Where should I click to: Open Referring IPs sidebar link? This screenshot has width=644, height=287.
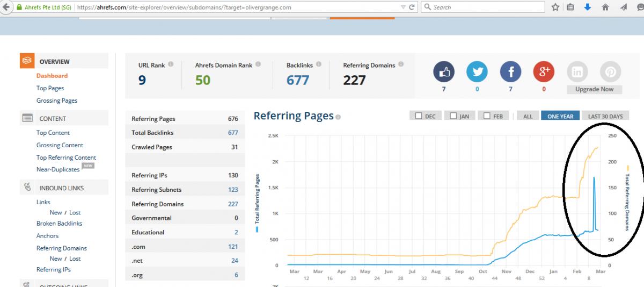[x=53, y=270]
